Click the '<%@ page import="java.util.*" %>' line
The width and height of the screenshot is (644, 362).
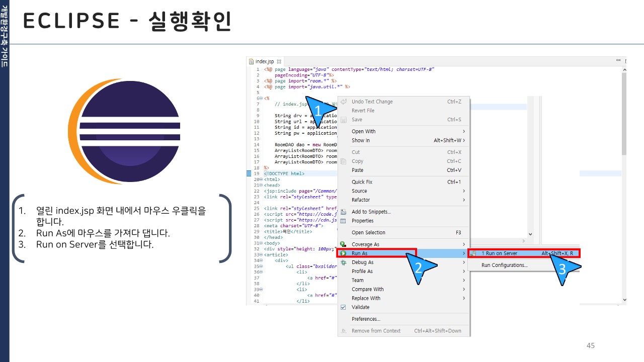(x=306, y=86)
